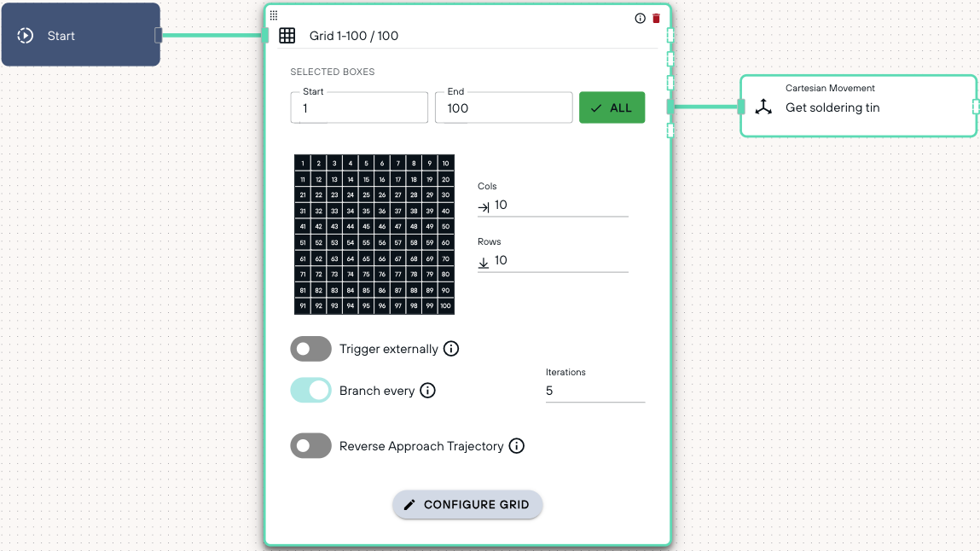Click grid cell number 10
980x551 pixels.
[445, 163]
